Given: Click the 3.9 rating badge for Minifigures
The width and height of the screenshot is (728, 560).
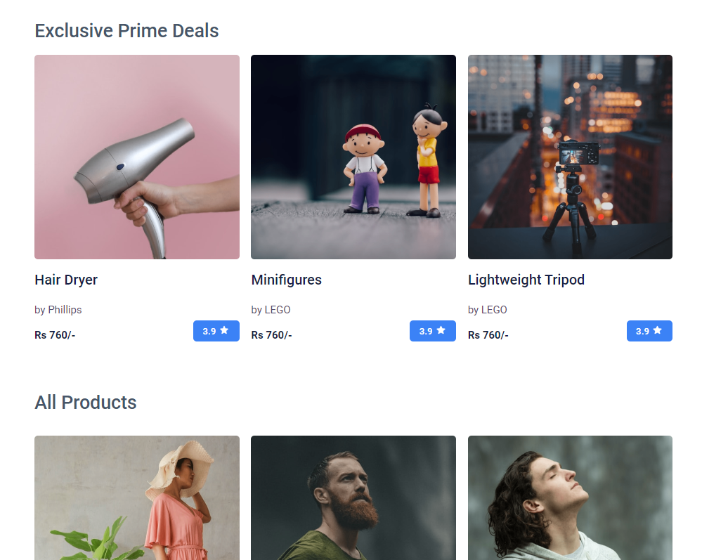Looking at the screenshot, I should (433, 331).
